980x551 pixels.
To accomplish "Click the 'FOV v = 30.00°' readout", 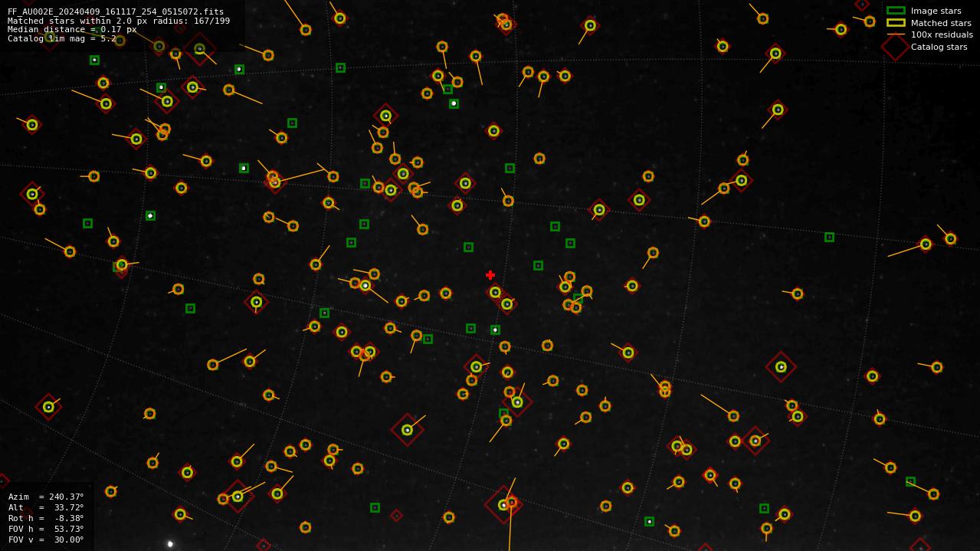I will point(46,540).
